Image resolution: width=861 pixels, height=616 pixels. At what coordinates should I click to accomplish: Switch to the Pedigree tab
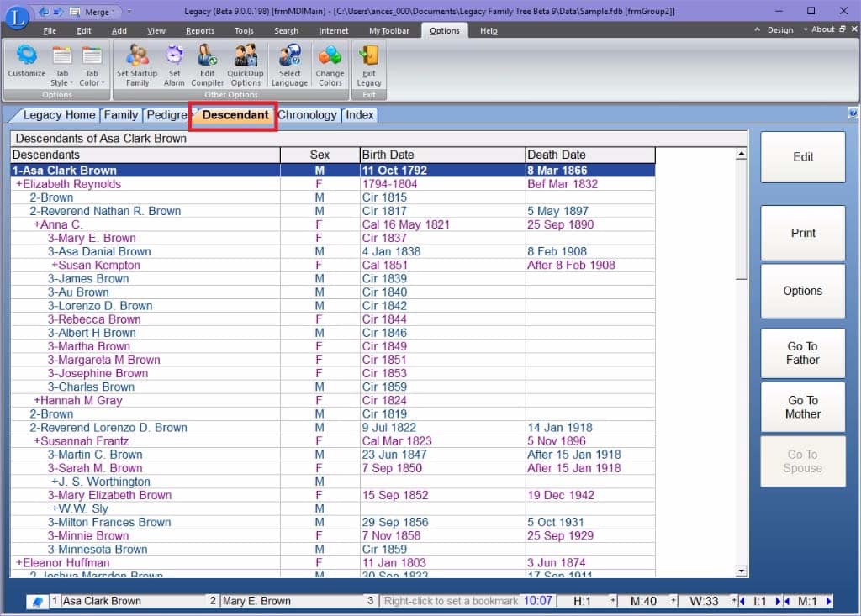tap(166, 115)
